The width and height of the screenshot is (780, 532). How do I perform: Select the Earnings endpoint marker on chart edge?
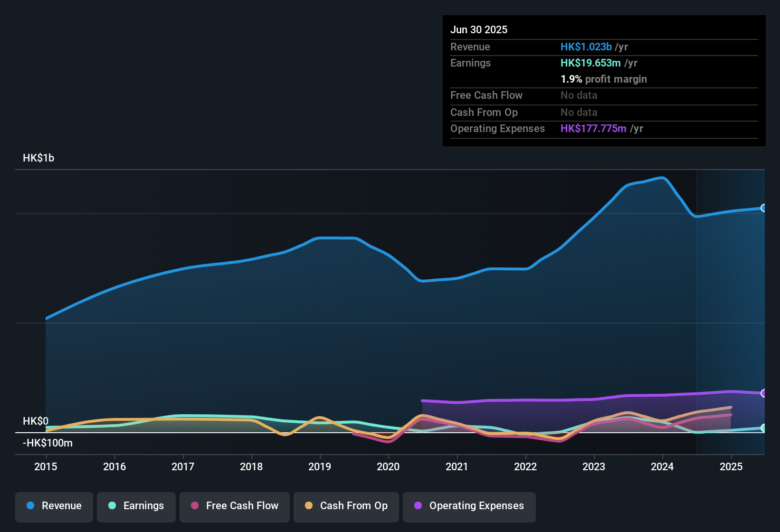tap(763, 428)
